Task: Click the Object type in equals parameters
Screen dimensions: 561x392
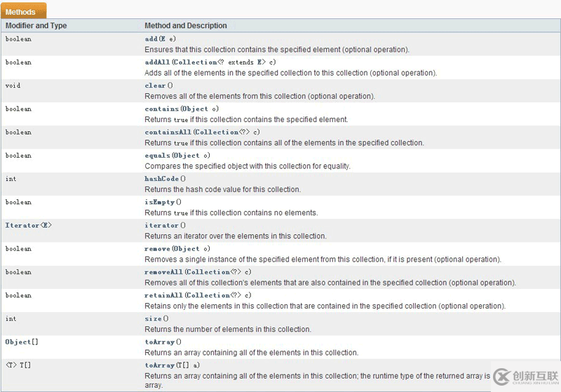Action: [x=188, y=155]
